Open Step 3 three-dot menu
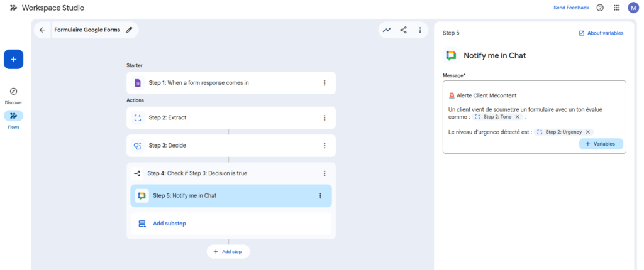 [x=325, y=146]
